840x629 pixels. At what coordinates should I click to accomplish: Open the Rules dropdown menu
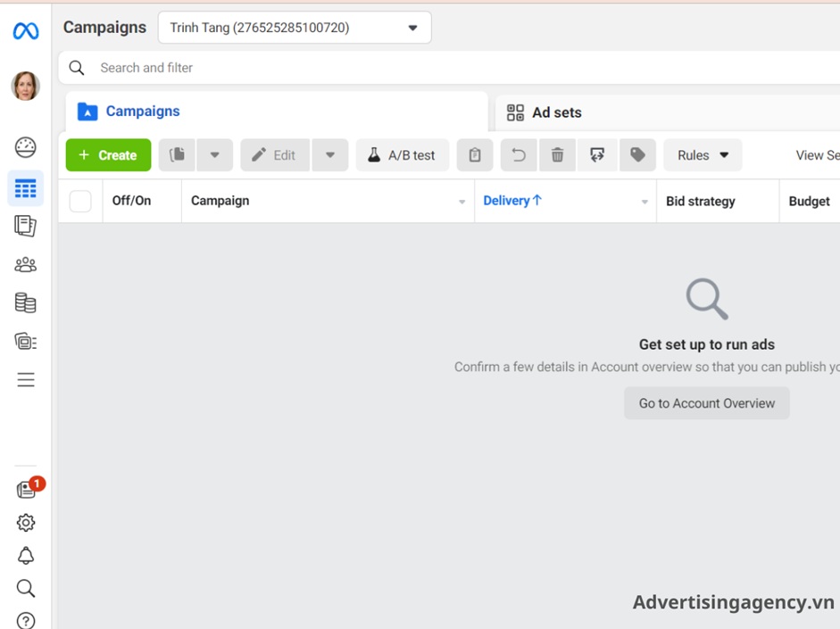pos(703,155)
